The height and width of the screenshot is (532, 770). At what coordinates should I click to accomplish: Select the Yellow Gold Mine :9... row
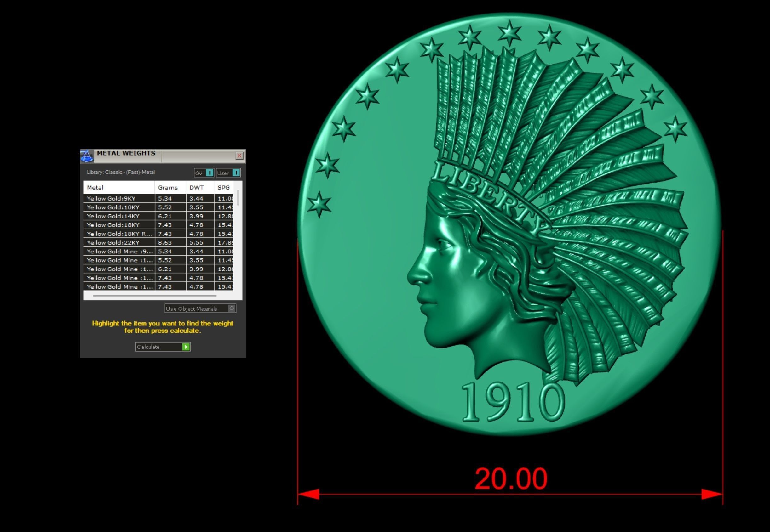[x=158, y=251]
